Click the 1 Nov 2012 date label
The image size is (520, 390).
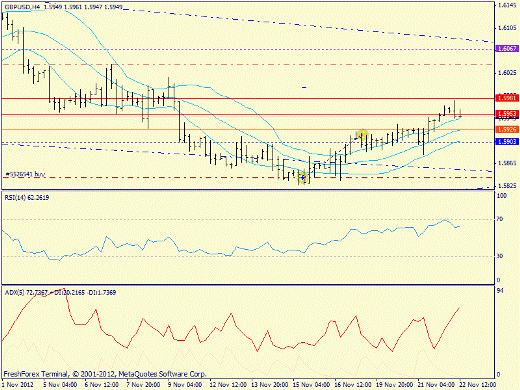tap(18, 385)
